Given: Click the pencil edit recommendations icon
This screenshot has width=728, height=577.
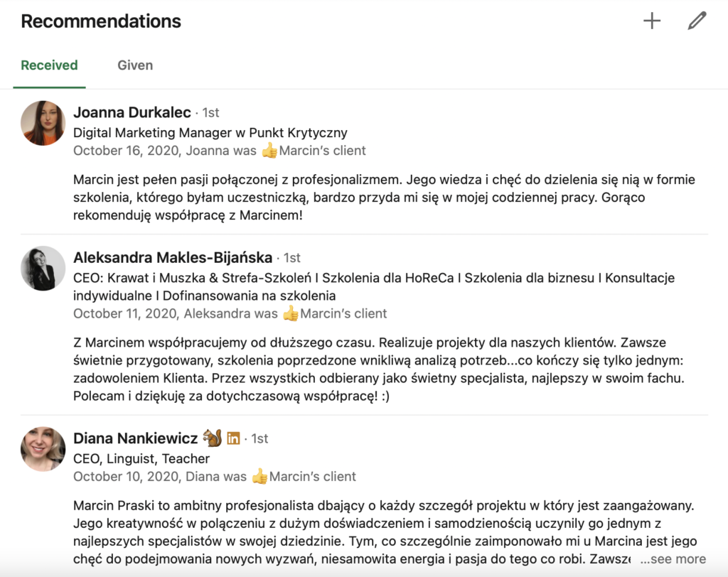Looking at the screenshot, I should [x=697, y=21].
